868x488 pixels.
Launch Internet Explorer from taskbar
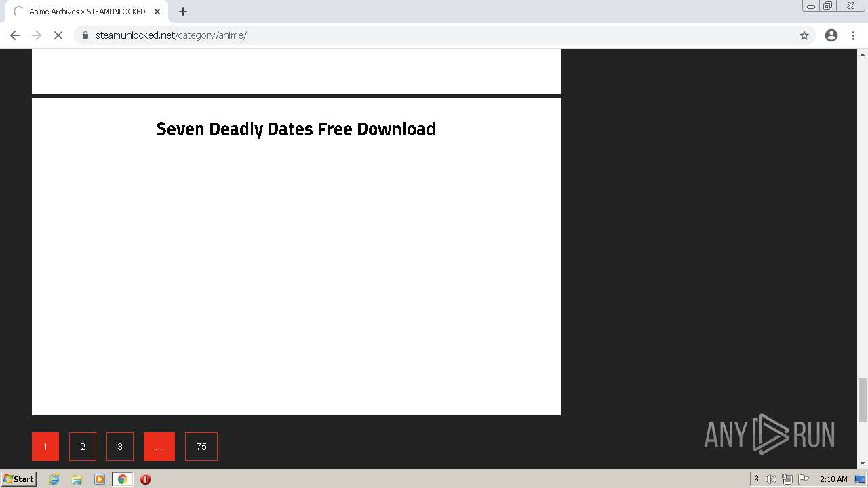(x=54, y=479)
